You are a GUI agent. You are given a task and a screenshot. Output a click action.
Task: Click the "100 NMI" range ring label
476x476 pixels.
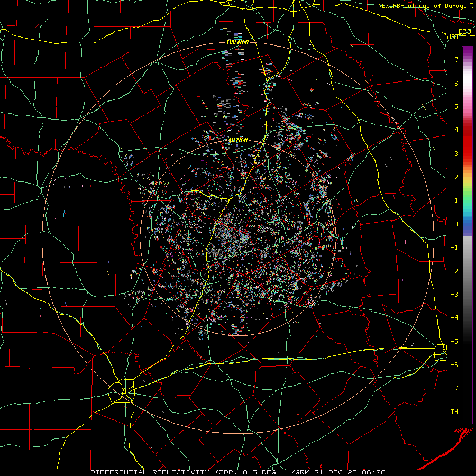237,42
